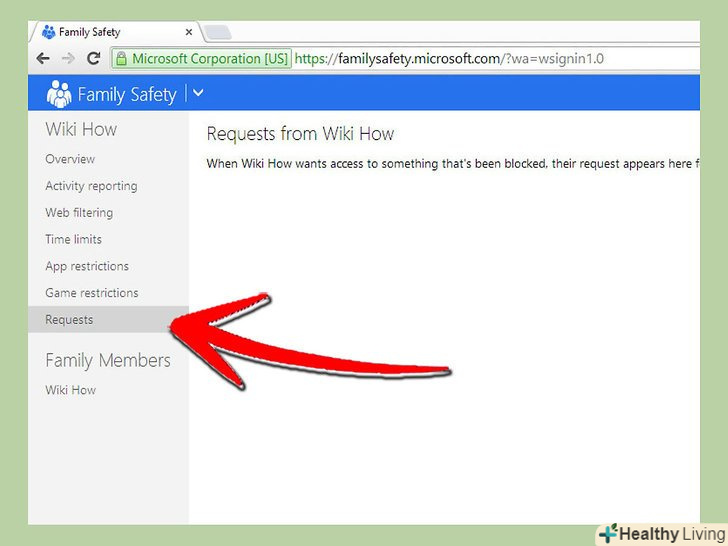Select Requests in the sidebar
Screen dimensions: 728x546
click(x=108, y=319)
